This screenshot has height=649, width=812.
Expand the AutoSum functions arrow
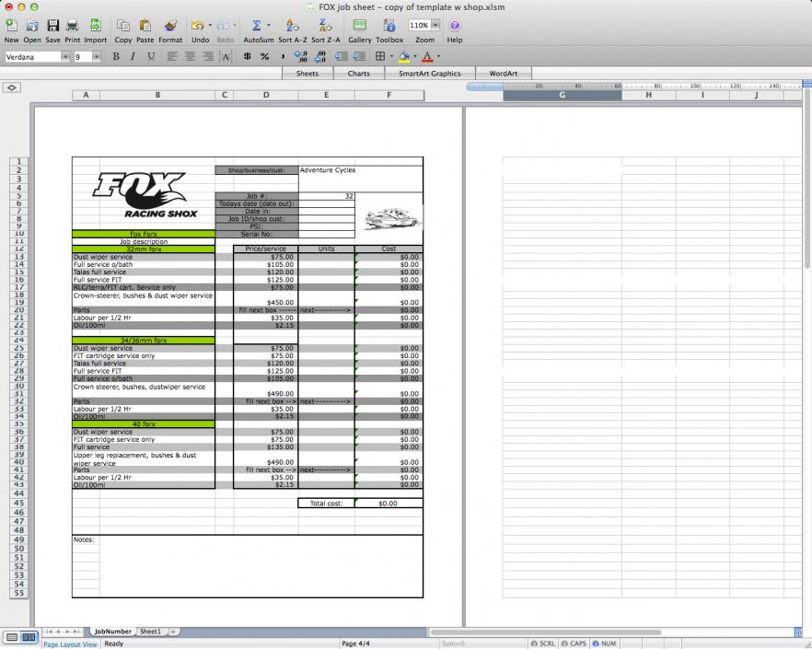pos(268,25)
